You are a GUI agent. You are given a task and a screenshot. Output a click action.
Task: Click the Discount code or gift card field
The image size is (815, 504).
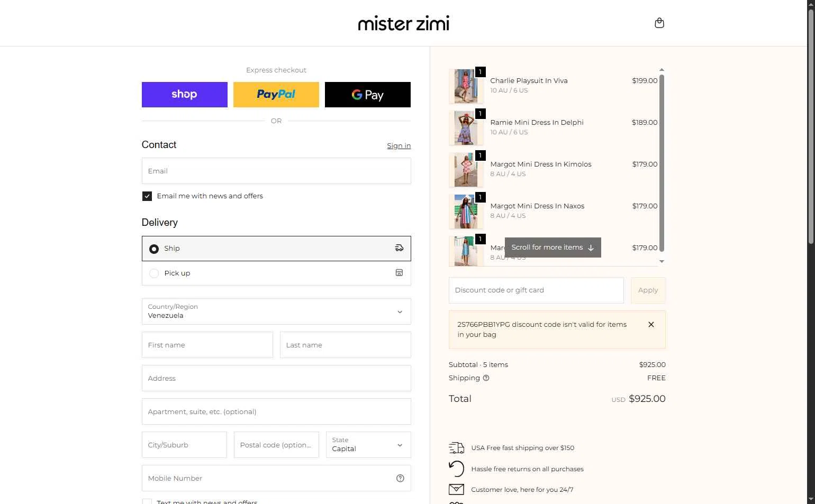[536, 290]
